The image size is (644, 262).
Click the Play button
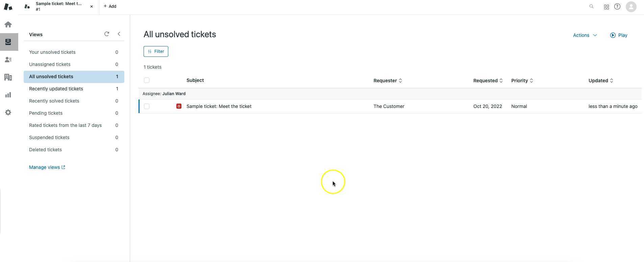tap(619, 35)
